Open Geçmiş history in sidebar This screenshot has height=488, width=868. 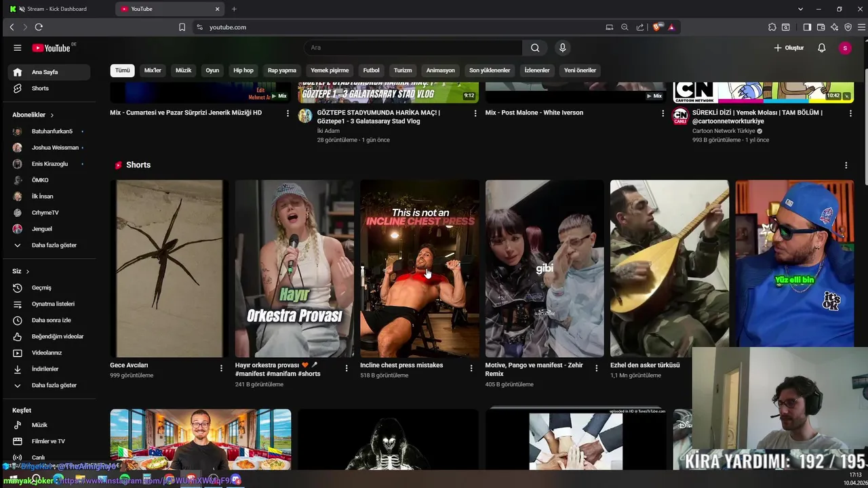(x=50, y=287)
